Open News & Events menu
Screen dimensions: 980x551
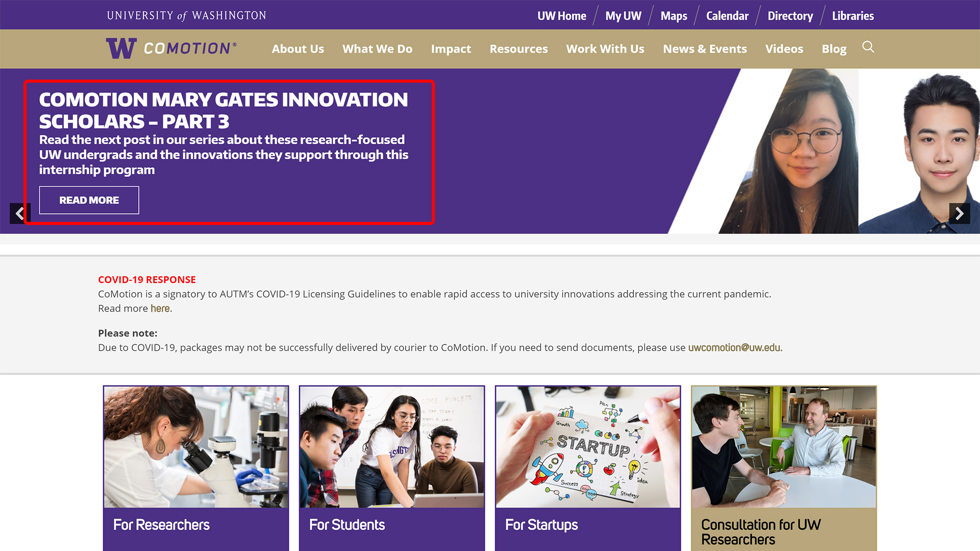(x=704, y=49)
